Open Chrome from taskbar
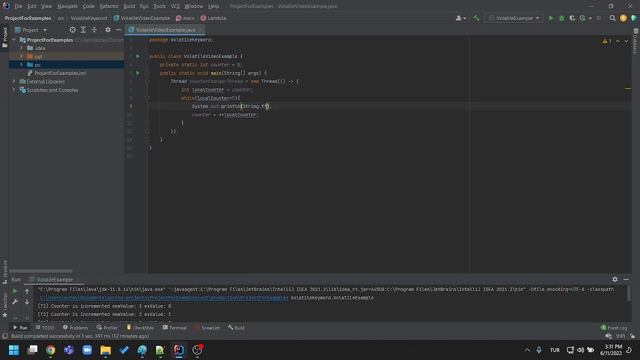Screen dimensions: 640x360 51,350
